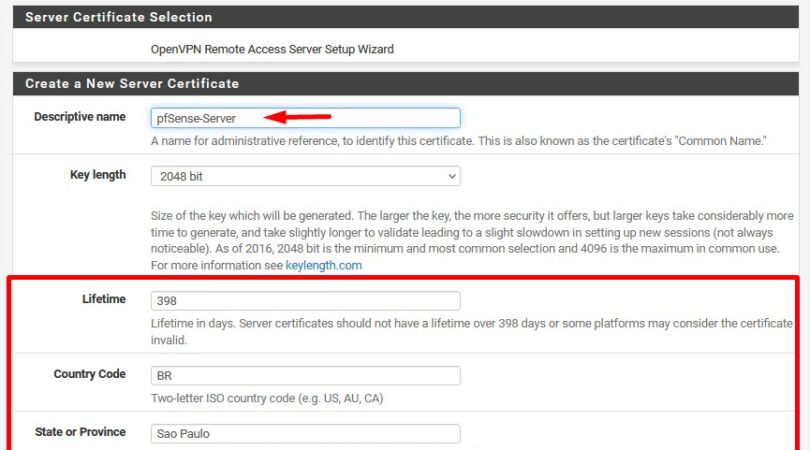
Task: Click the Lifetime in days help text
Action: point(470,331)
